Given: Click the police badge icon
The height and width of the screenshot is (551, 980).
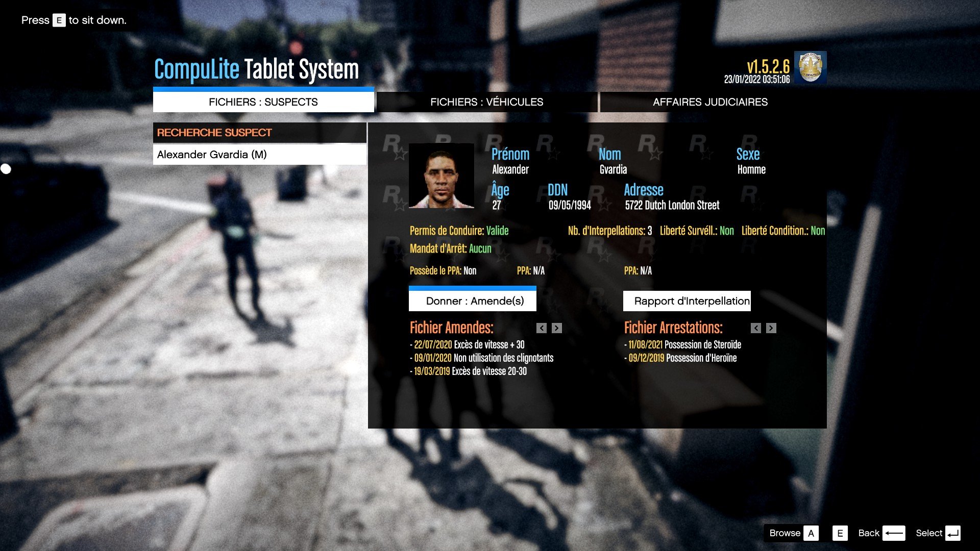Looking at the screenshot, I should click(810, 67).
